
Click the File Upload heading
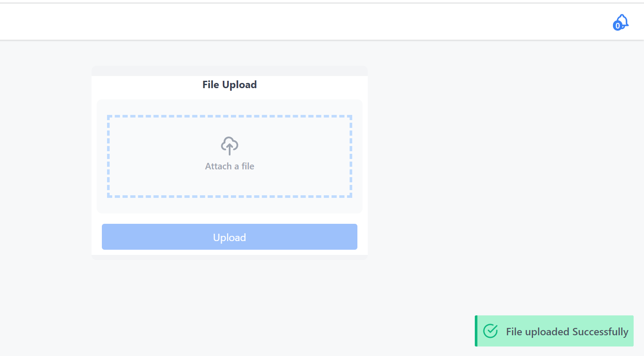229,85
